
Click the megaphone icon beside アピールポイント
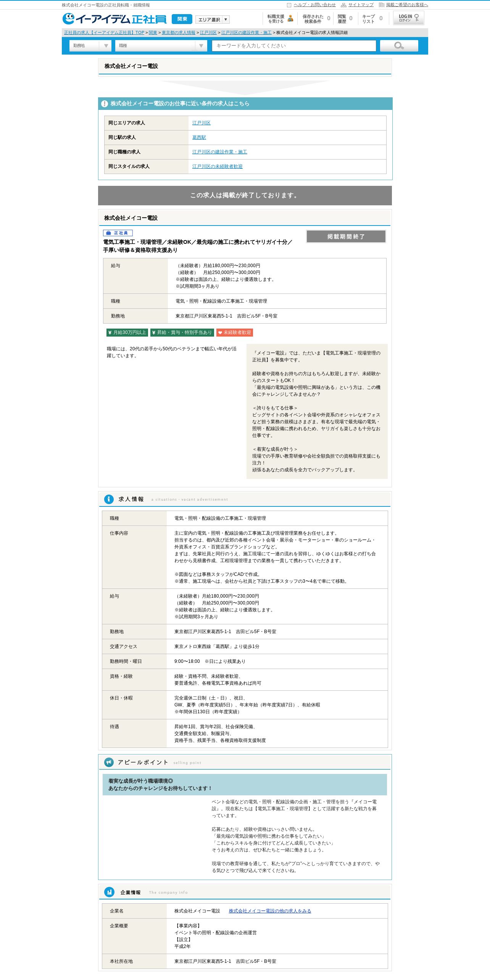tap(109, 762)
